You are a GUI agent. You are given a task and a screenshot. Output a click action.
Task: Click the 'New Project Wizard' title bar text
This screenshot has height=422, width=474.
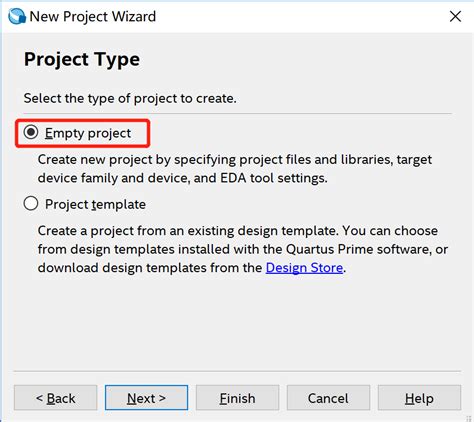tap(93, 16)
